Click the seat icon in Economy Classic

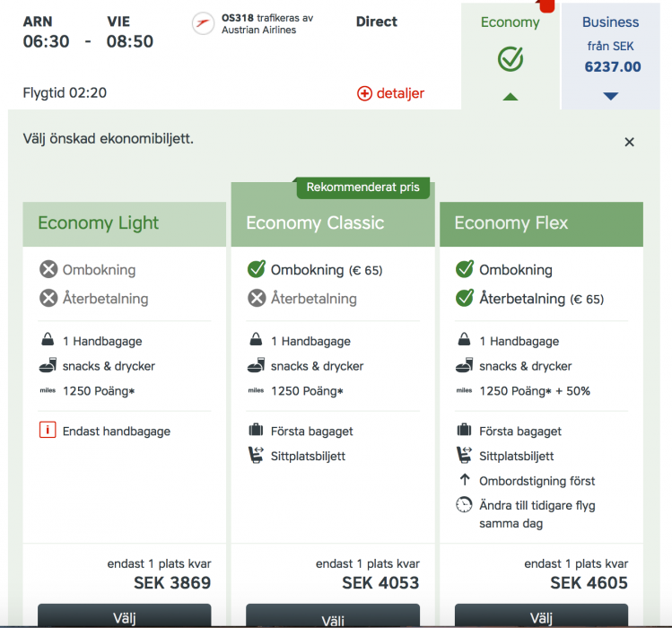click(256, 456)
